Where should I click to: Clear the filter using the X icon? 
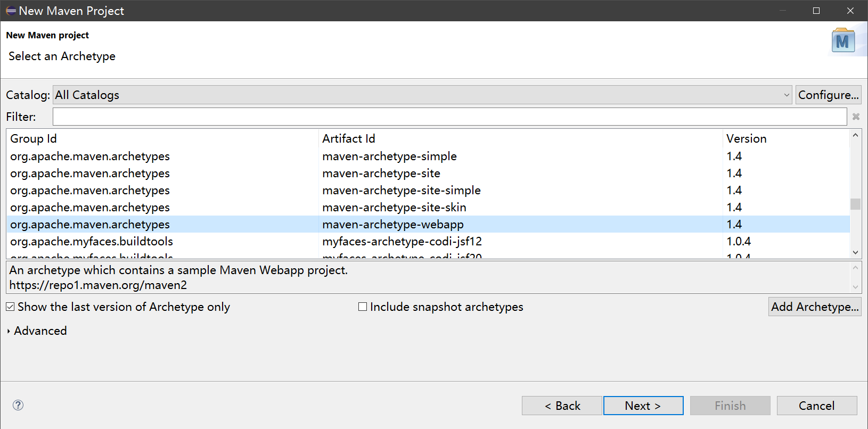[x=856, y=117]
